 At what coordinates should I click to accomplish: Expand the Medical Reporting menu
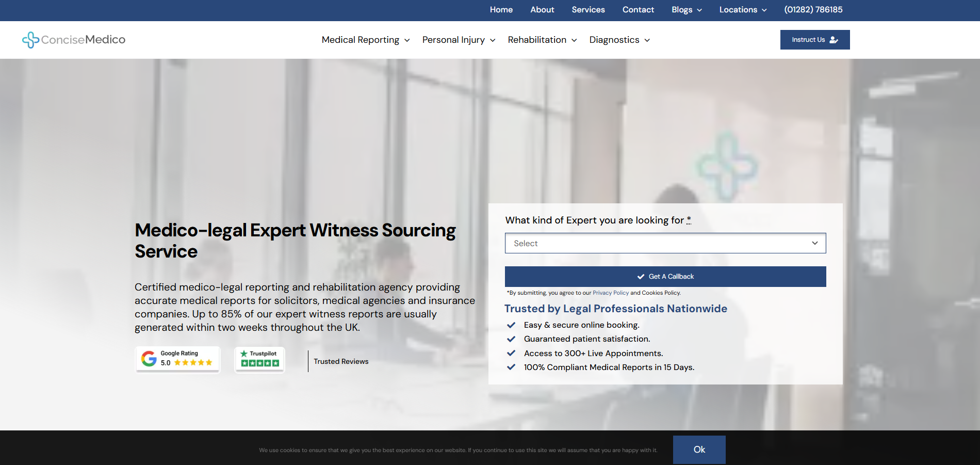(366, 40)
